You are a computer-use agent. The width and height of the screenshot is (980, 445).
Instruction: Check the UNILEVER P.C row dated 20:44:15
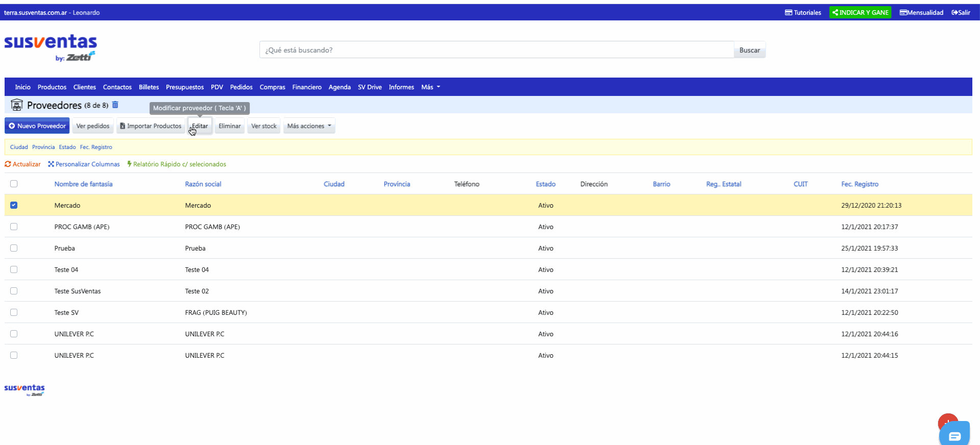point(14,355)
